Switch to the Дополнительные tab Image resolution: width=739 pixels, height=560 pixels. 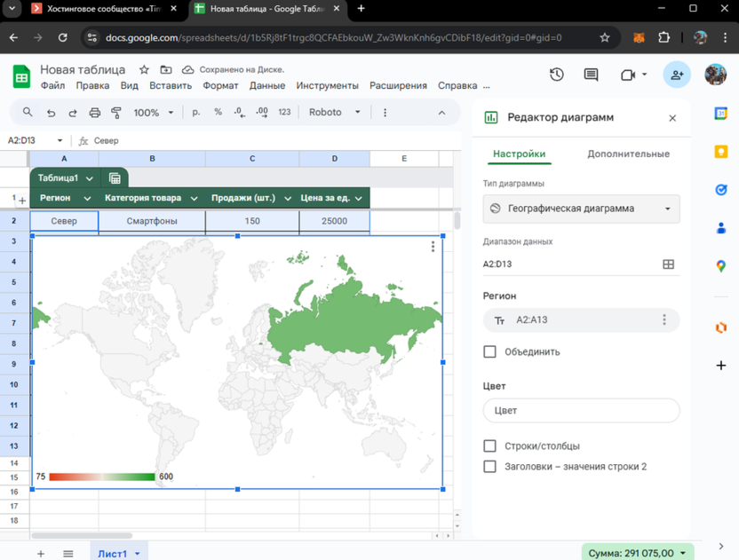pyautogui.click(x=628, y=154)
